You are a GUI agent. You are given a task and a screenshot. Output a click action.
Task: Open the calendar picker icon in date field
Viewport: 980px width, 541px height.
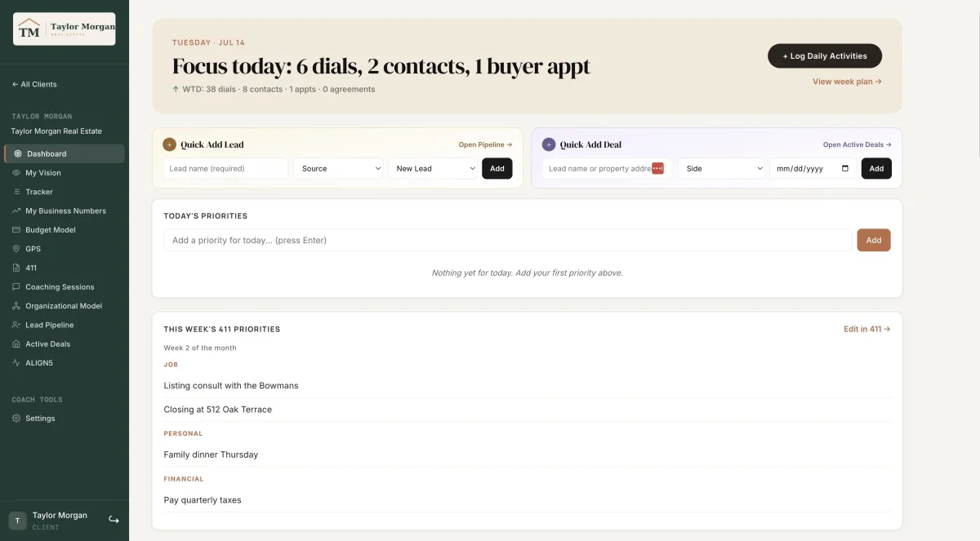[x=844, y=169]
